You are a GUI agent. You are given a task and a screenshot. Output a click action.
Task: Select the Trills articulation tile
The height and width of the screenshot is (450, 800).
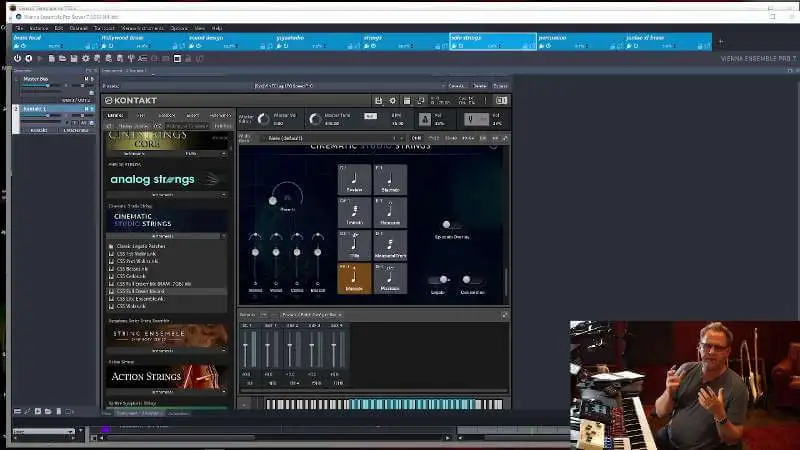click(355, 245)
